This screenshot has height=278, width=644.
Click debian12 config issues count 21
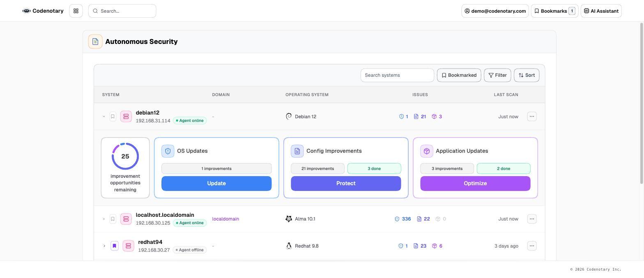pyautogui.click(x=420, y=117)
